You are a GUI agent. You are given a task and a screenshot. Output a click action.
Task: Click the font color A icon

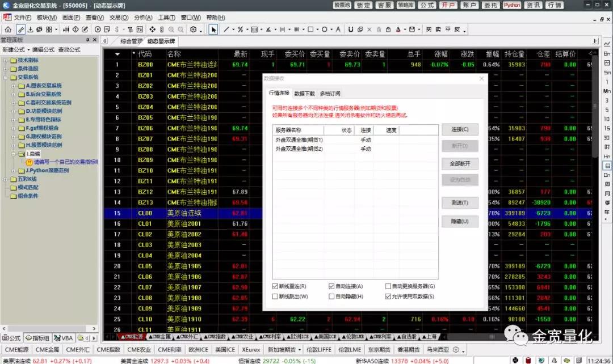(x=398, y=29)
